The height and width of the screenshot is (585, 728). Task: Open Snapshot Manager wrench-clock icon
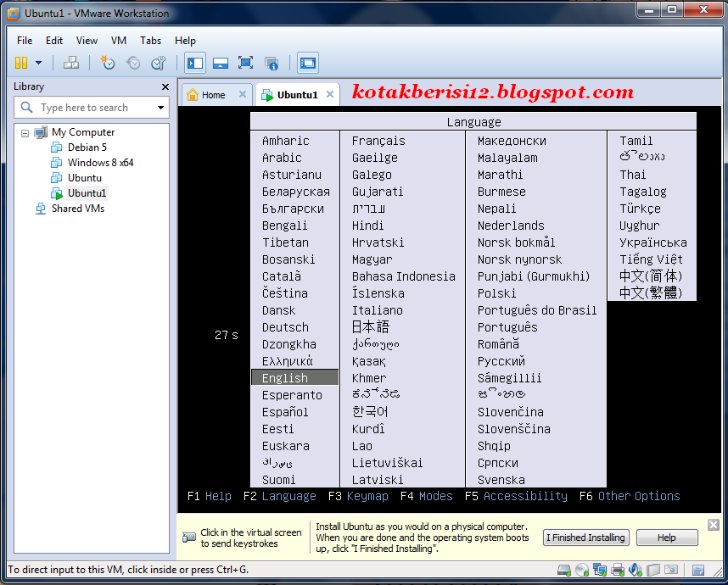[x=159, y=63]
